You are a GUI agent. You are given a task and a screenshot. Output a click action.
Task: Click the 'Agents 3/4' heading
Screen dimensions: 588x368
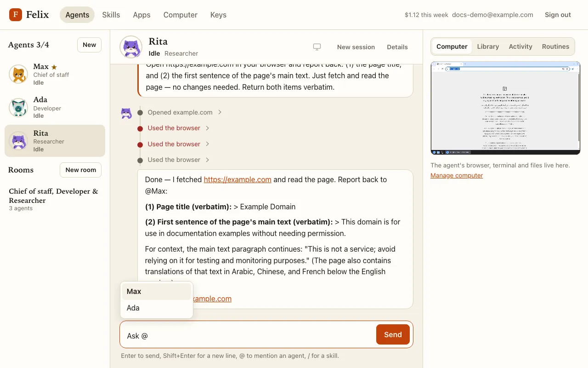28,45
